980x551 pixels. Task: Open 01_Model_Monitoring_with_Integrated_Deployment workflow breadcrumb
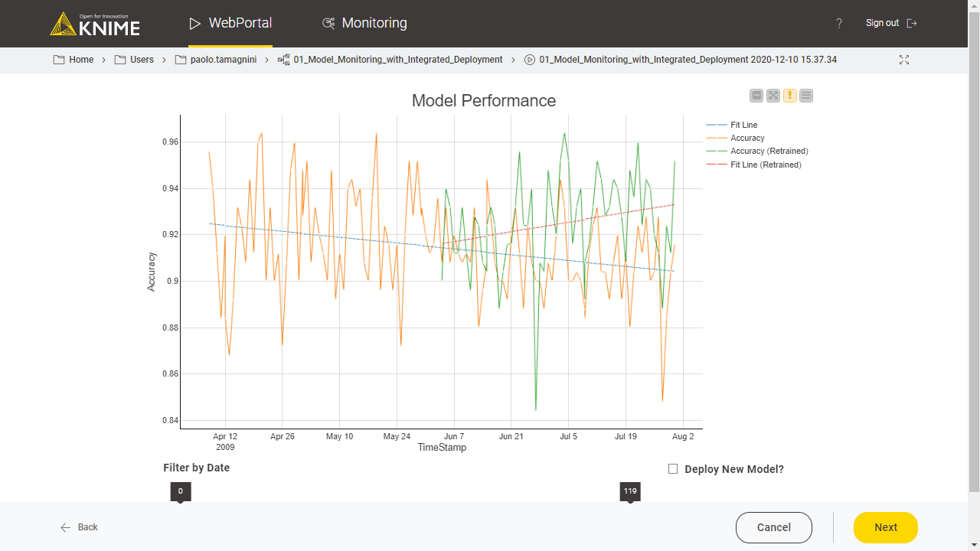pos(398,60)
